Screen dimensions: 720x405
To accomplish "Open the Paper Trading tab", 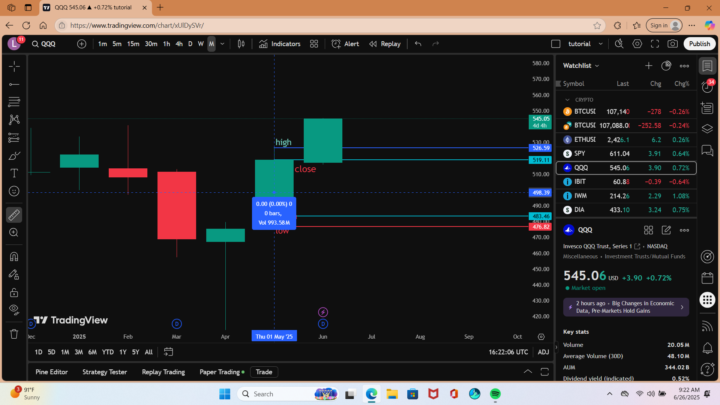I will click(x=221, y=372).
